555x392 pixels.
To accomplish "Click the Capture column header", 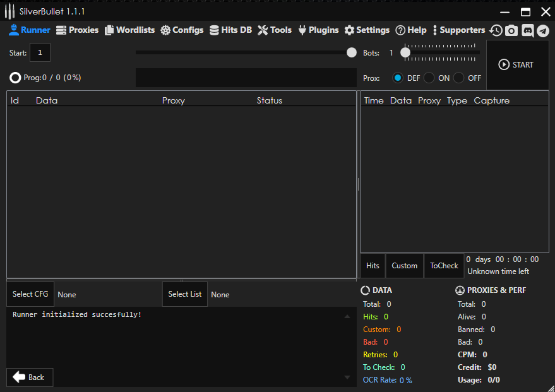I will tap(492, 101).
